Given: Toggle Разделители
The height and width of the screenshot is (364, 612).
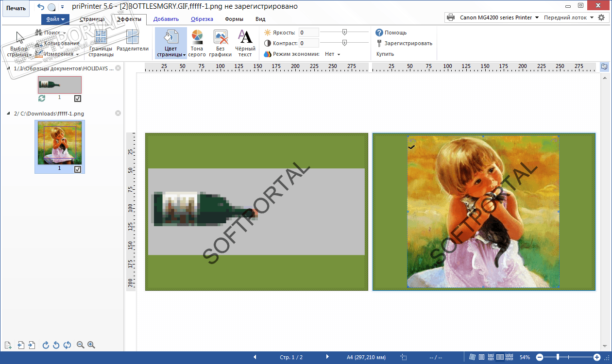Looking at the screenshot, I should tap(133, 41).
